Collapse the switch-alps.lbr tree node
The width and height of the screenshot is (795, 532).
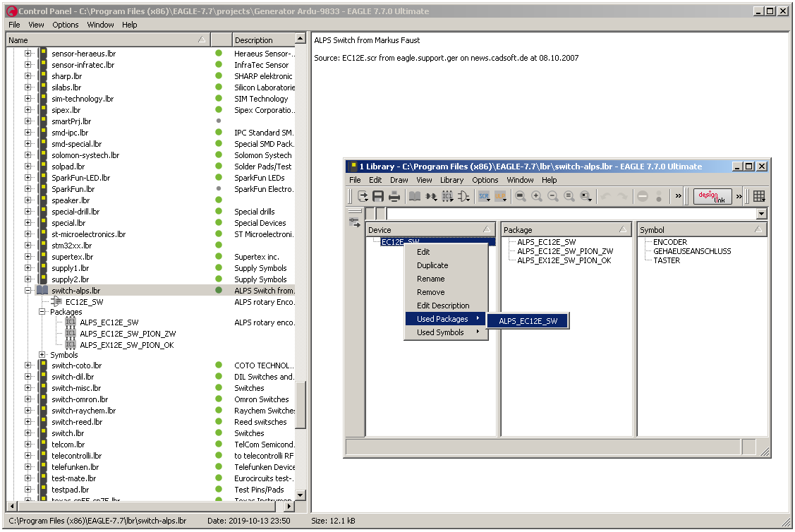coord(28,291)
